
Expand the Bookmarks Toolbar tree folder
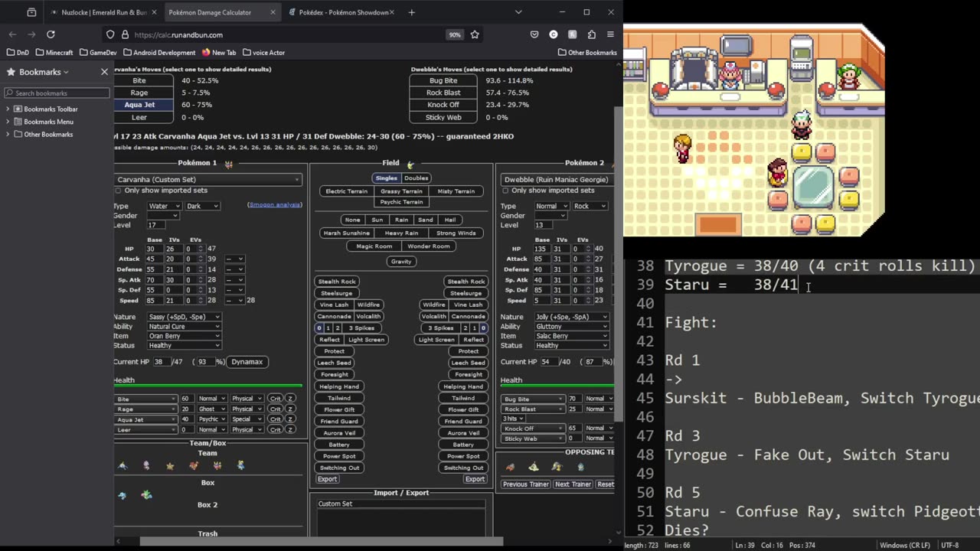click(x=8, y=109)
